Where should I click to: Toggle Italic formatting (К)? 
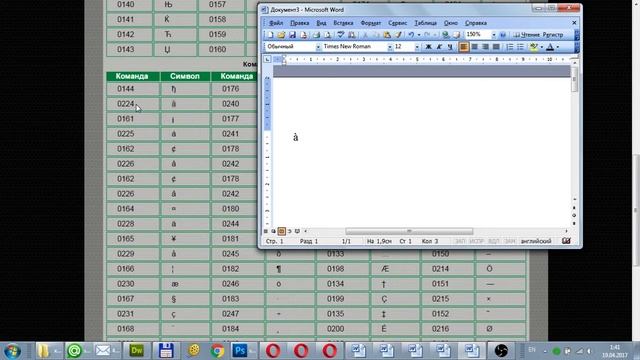click(439, 47)
